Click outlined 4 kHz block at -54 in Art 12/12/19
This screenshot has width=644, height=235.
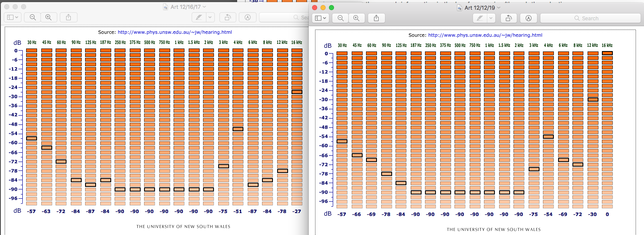[x=548, y=137]
